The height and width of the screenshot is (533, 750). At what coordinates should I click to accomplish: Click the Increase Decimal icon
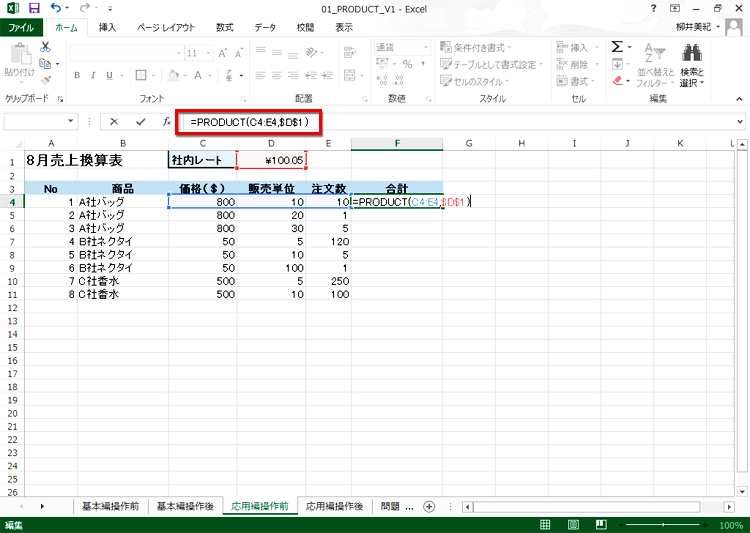tap(382, 80)
